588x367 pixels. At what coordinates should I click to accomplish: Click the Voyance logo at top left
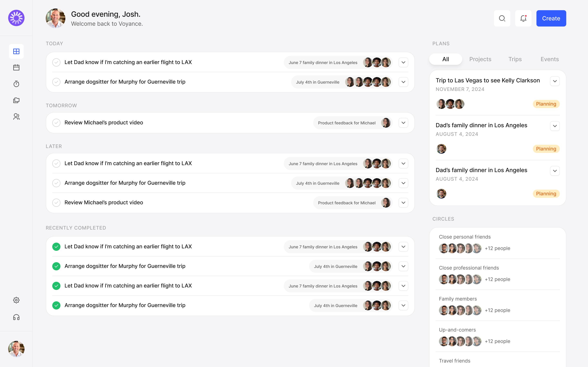pyautogui.click(x=16, y=18)
